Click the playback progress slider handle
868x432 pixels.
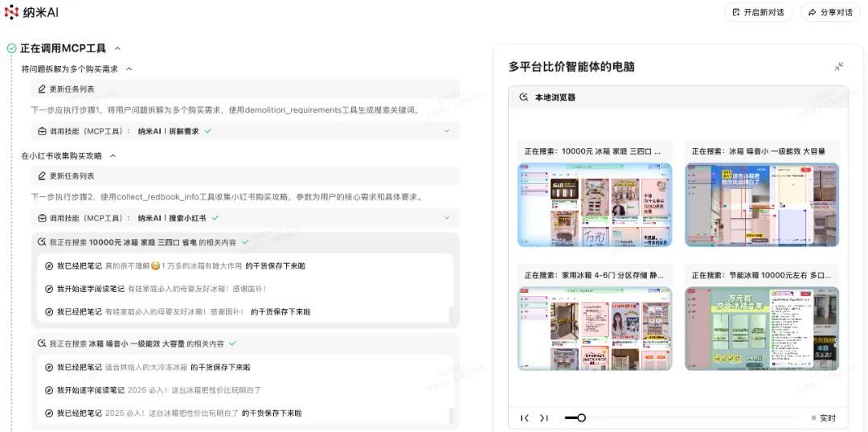[581, 418]
